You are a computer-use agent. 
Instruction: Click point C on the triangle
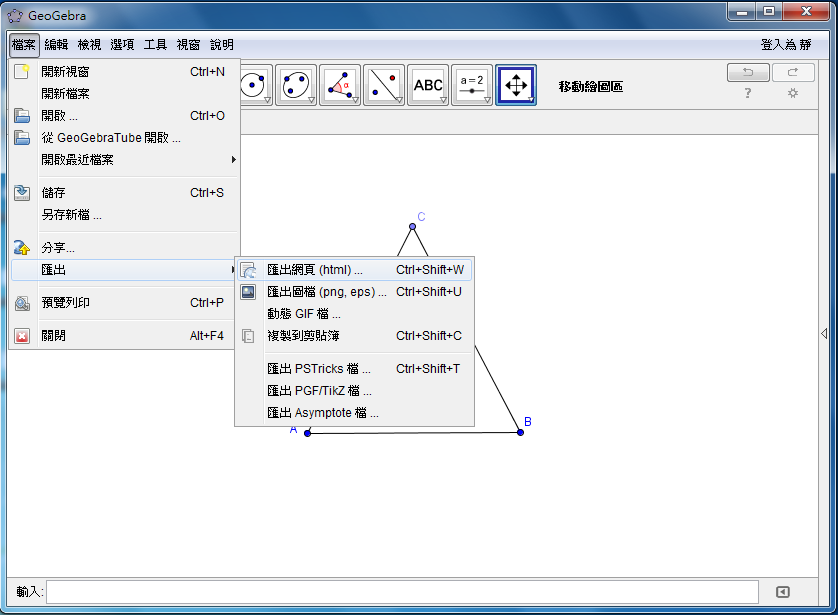point(412,227)
